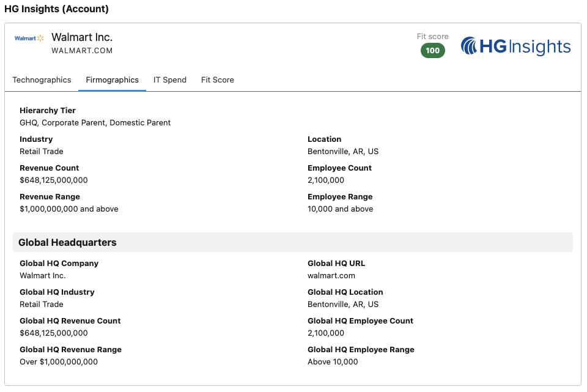
Task: Switch to the Technographics tab
Action: coord(42,80)
